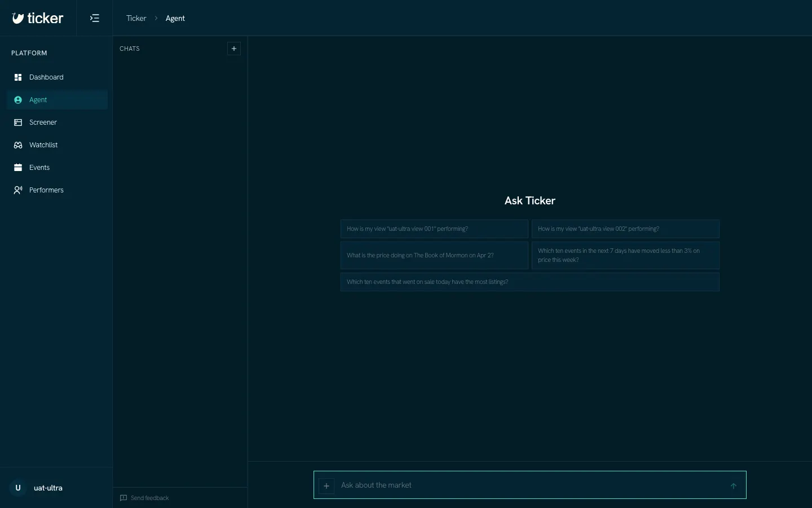Start a new chat with plus button
The width and height of the screenshot is (812, 508).
[234, 49]
